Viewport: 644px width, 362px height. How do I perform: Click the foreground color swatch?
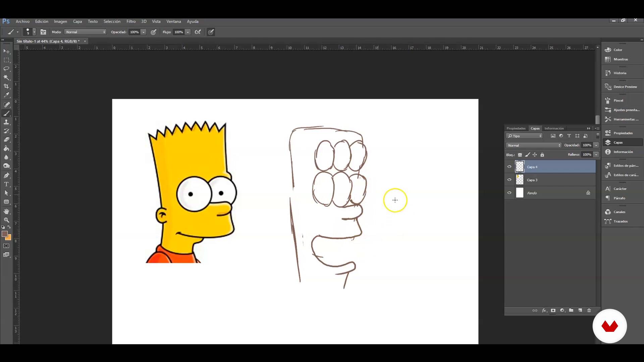click(x=4, y=234)
